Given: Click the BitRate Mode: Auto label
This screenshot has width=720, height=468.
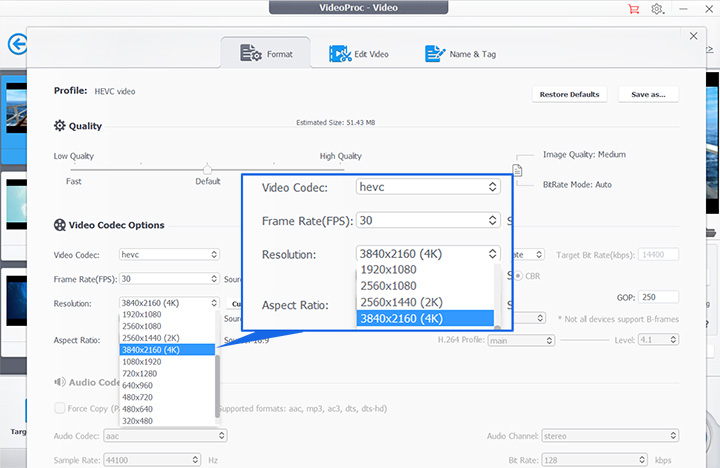Looking at the screenshot, I should [x=577, y=185].
